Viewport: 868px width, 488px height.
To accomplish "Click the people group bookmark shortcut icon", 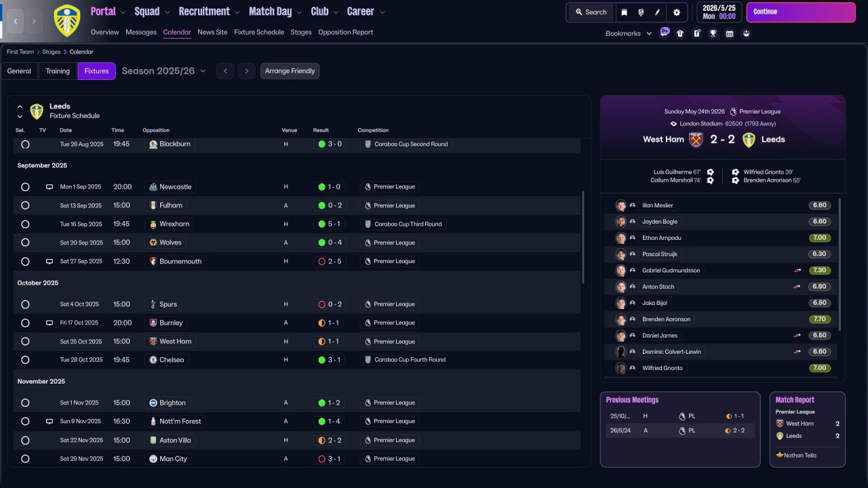I will 746,33.
